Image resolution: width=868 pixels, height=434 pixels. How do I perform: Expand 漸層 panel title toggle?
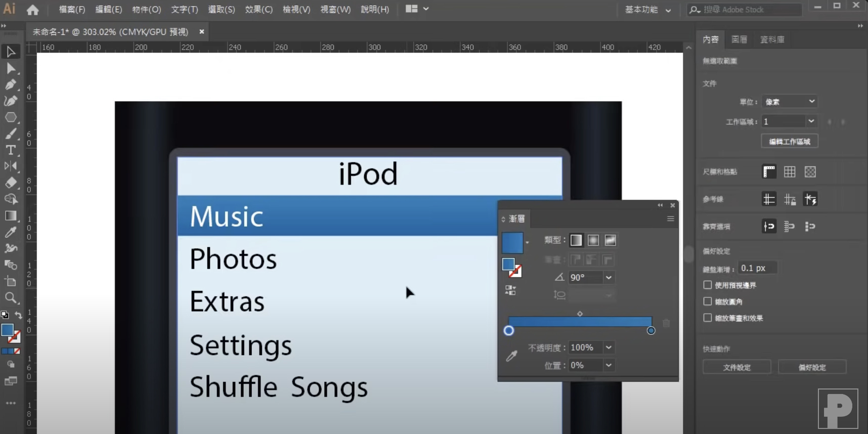click(503, 219)
